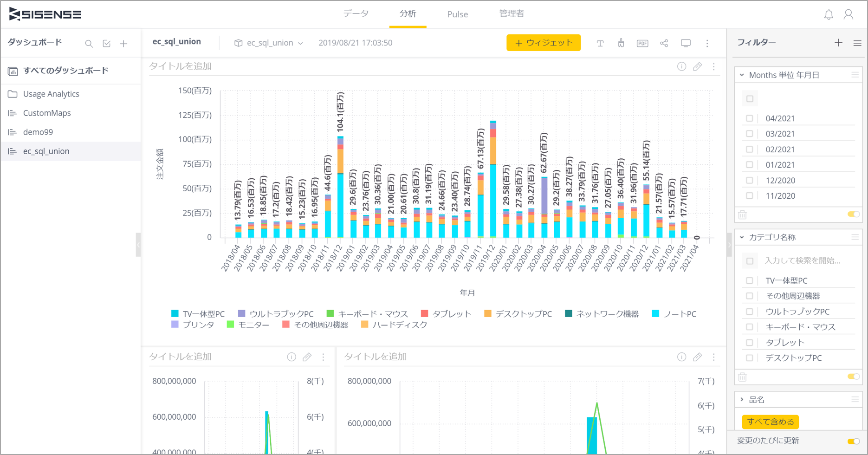Screen dimensions: 868x455
Task: Edit the top bar chart widget
Action: [x=697, y=66]
